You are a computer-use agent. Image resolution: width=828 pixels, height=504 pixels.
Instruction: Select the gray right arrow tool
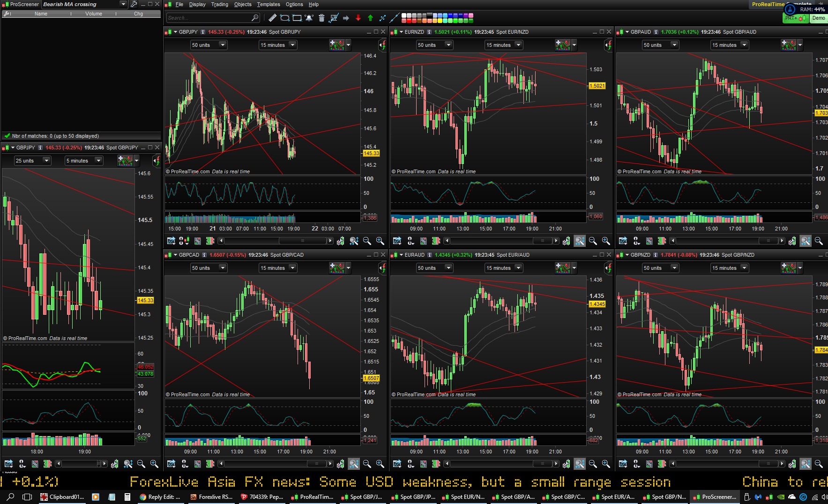click(x=346, y=18)
